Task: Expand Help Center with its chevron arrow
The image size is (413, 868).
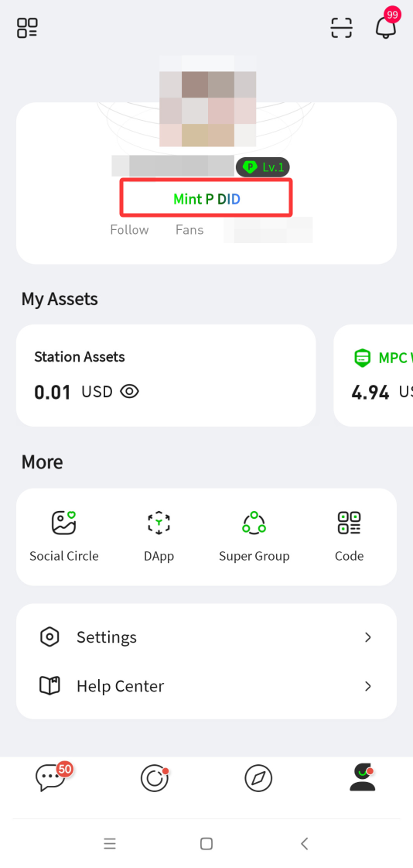Action: (x=367, y=687)
